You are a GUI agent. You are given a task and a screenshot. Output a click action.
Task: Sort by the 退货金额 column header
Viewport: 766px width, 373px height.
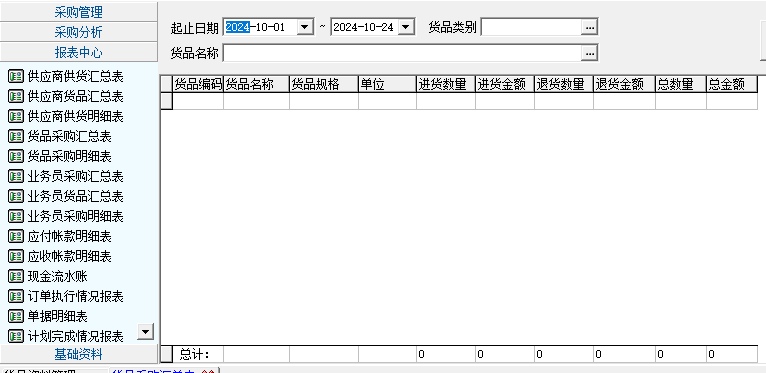tap(624, 84)
